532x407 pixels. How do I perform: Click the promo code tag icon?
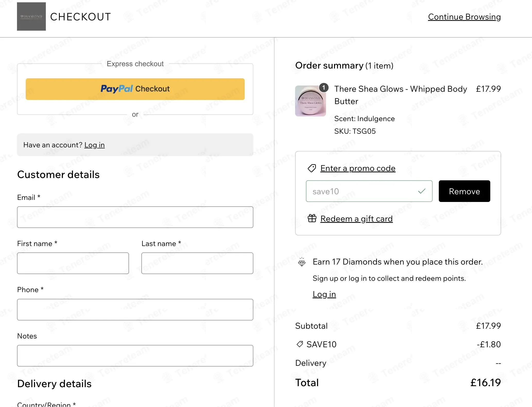312,168
